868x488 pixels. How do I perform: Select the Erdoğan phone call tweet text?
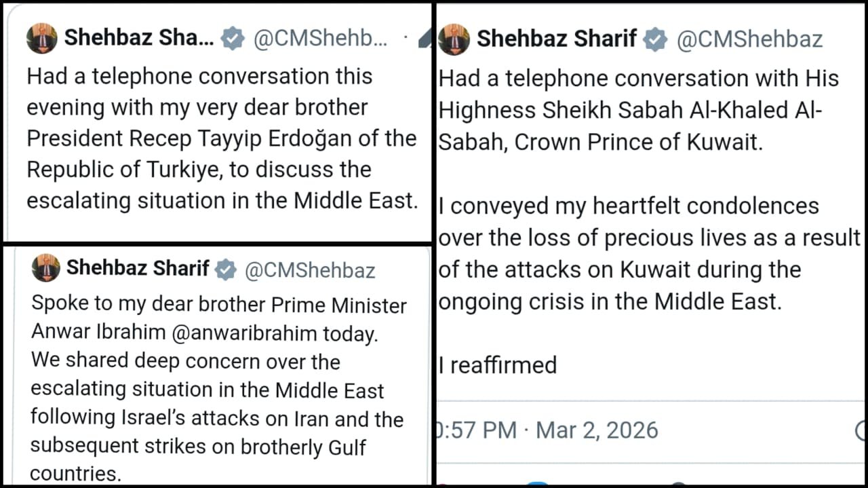[x=222, y=138]
